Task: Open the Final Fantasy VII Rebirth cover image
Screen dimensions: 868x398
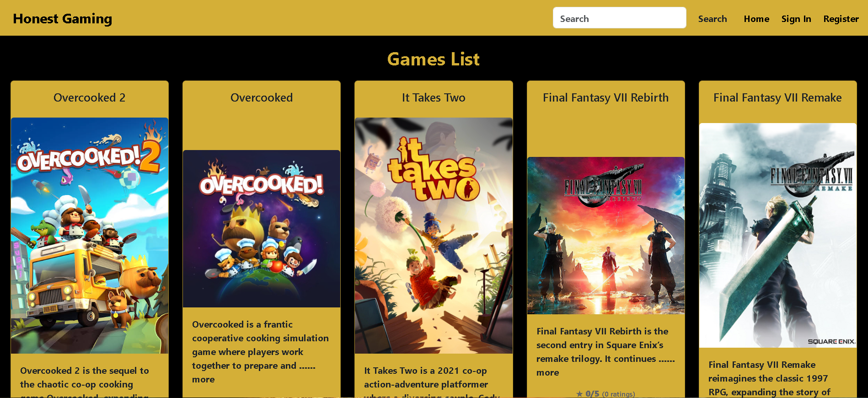Action: tap(606, 236)
